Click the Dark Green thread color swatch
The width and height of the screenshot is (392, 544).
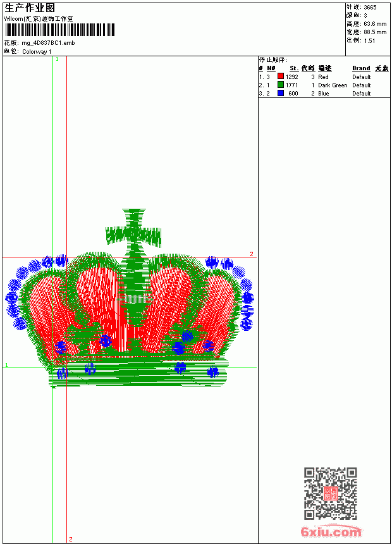coord(281,85)
